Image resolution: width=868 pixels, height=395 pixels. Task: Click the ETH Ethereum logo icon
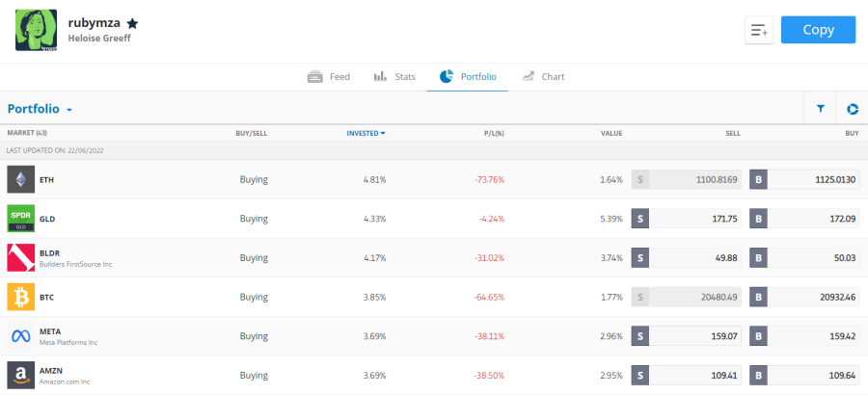click(x=21, y=179)
